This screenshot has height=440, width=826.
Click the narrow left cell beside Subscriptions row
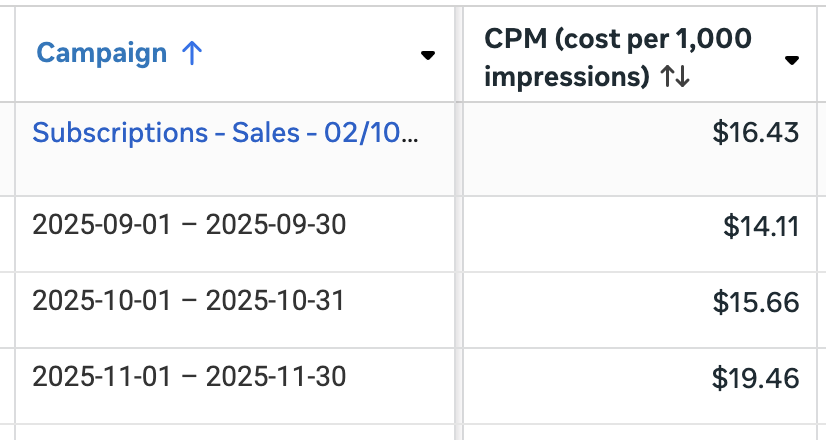[7, 148]
